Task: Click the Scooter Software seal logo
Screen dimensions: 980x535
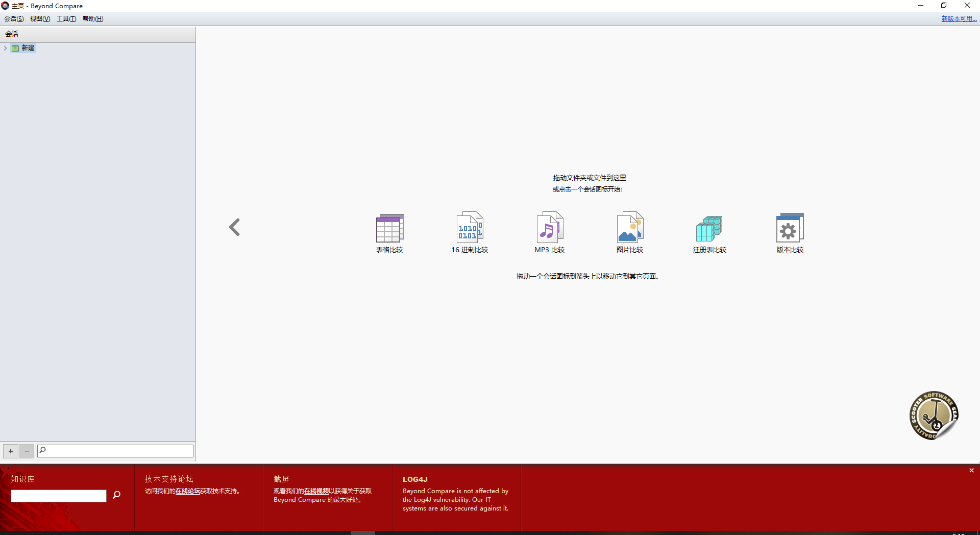Action: point(934,415)
